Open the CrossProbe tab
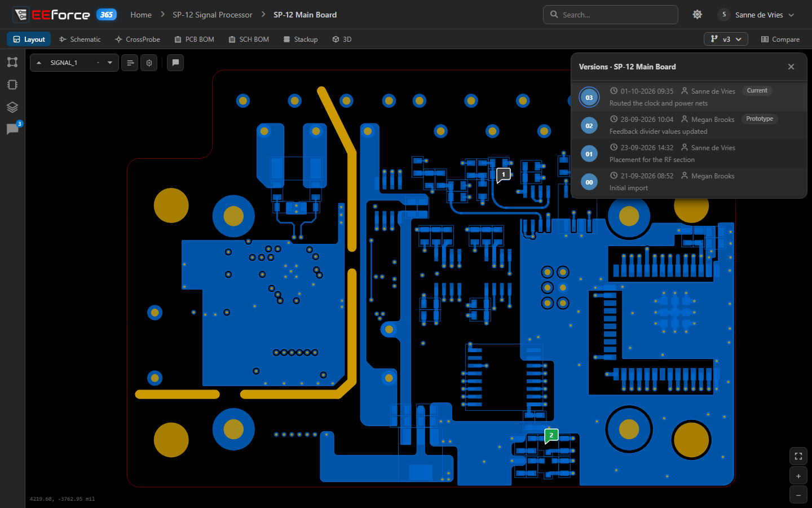Screen dimensions: 812x508 (138, 39)
